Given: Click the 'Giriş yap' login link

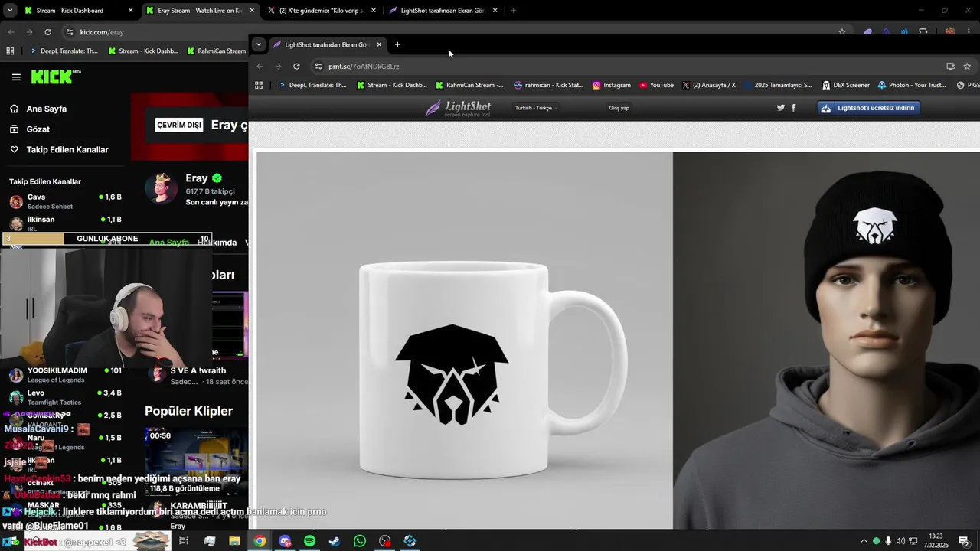Looking at the screenshot, I should [x=619, y=108].
